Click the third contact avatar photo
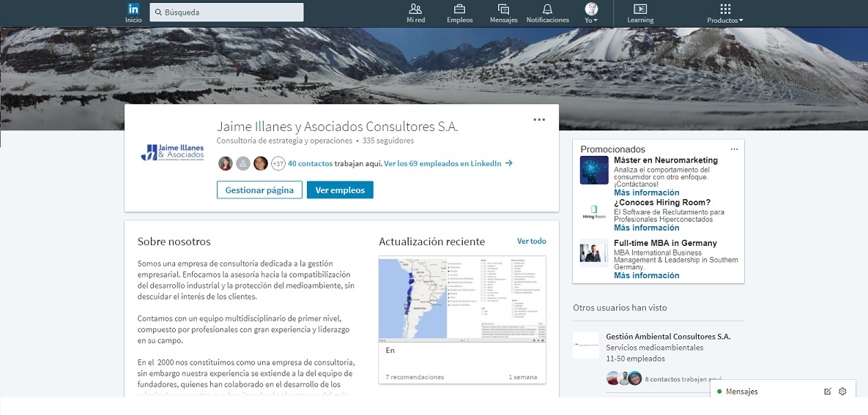The width and height of the screenshot is (868, 415). coord(261,163)
